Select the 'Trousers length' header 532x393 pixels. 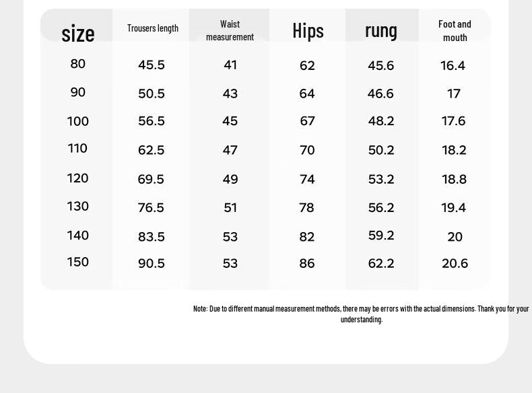153,28
